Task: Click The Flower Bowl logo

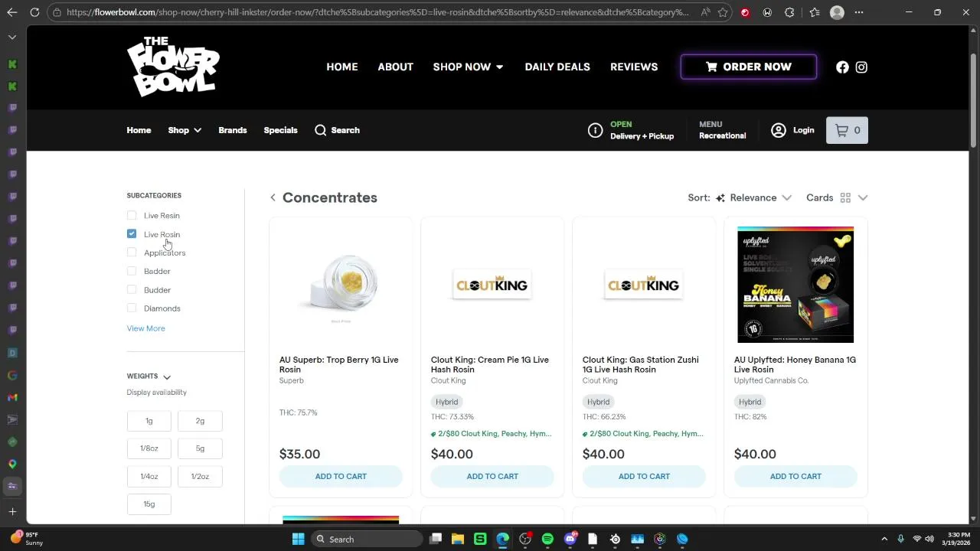Action: 173,67
